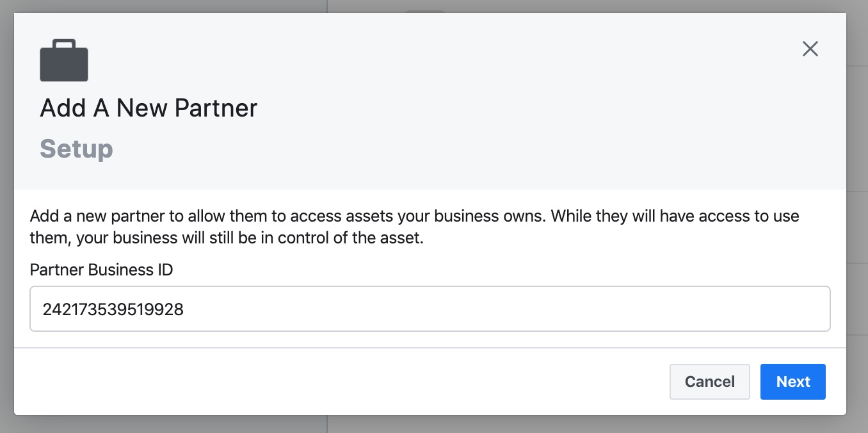Click the description line starting 'Add a new partner'
868x433 pixels.
(414, 216)
